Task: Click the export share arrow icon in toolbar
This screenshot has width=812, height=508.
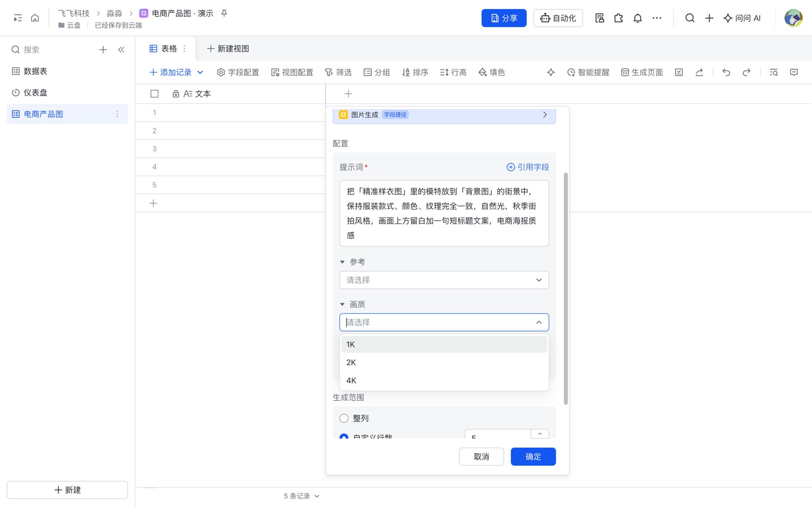Action: (699, 73)
